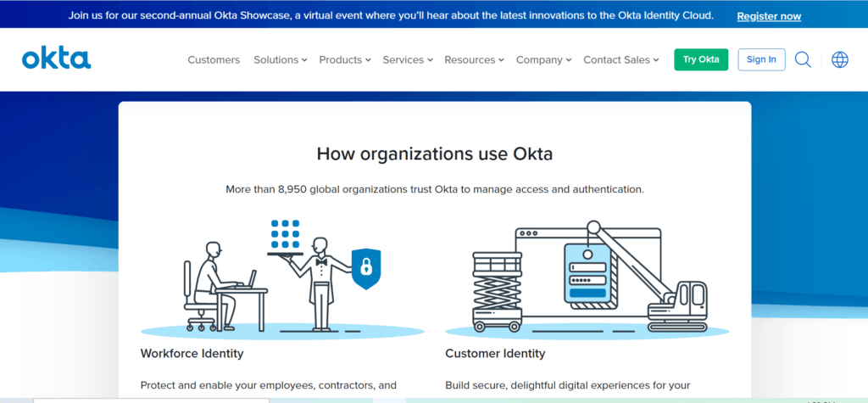Click 'Protect and enable your employees' text
The width and height of the screenshot is (868, 403).
point(269,384)
